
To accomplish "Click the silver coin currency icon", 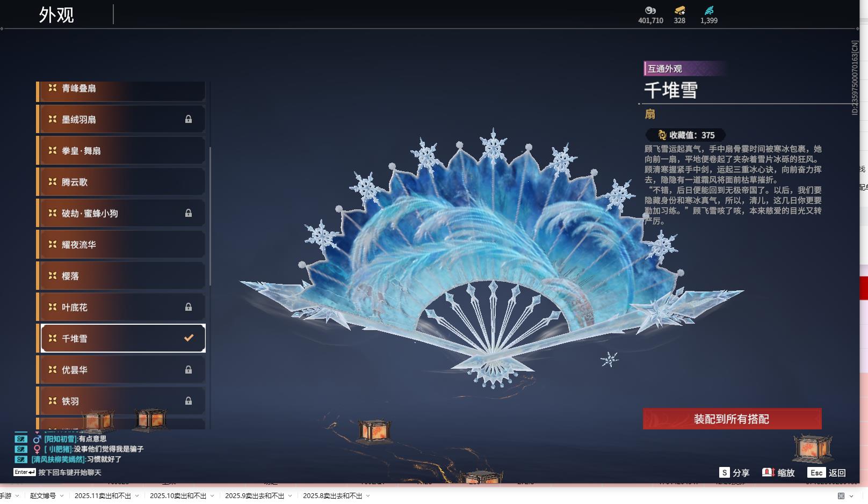I will (650, 10).
